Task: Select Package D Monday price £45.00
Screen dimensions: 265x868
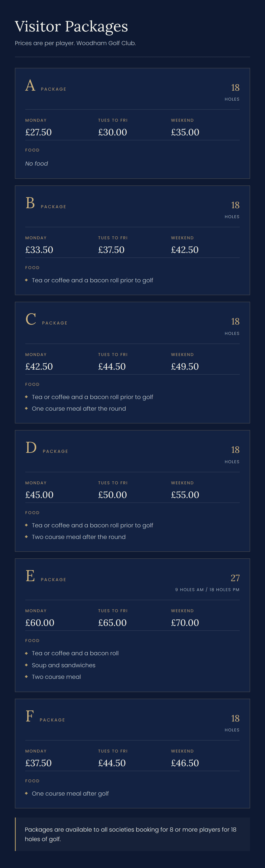Action: pyautogui.click(x=40, y=495)
